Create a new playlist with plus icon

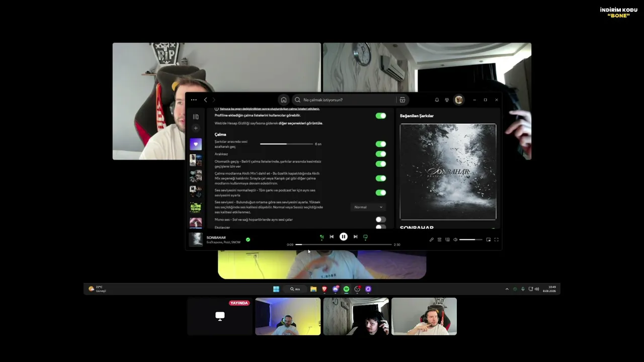click(x=196, y=128)
